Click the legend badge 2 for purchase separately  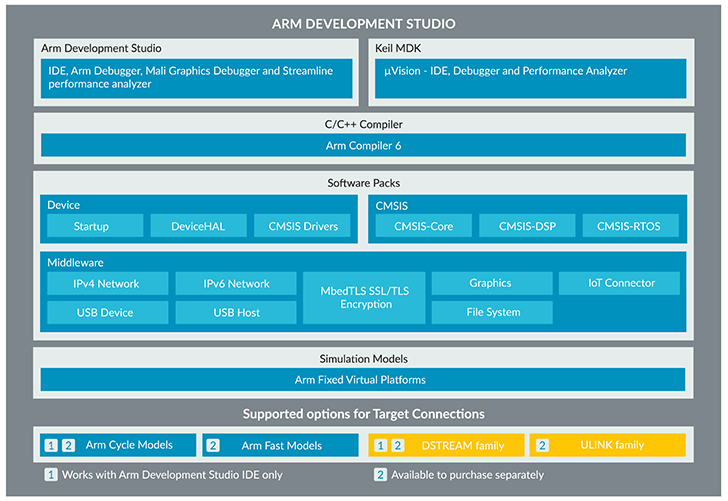point(380,475)
